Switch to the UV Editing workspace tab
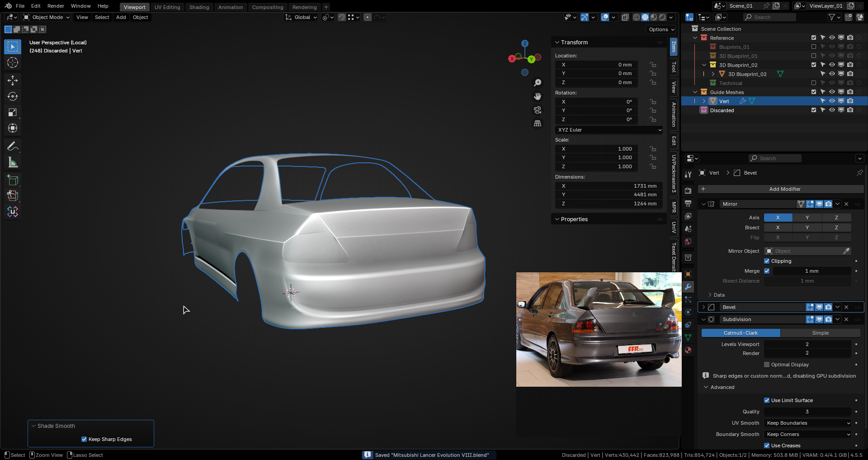The image size is (868, 460). tap(167, 7)
